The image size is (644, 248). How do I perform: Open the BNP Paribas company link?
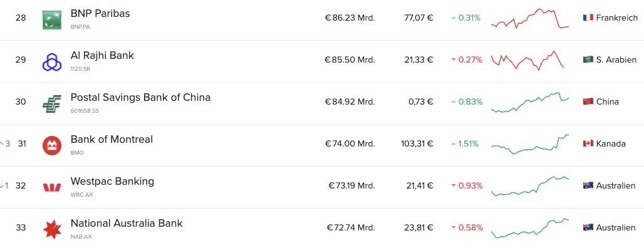pyautogui.click(x=100, y=14)
